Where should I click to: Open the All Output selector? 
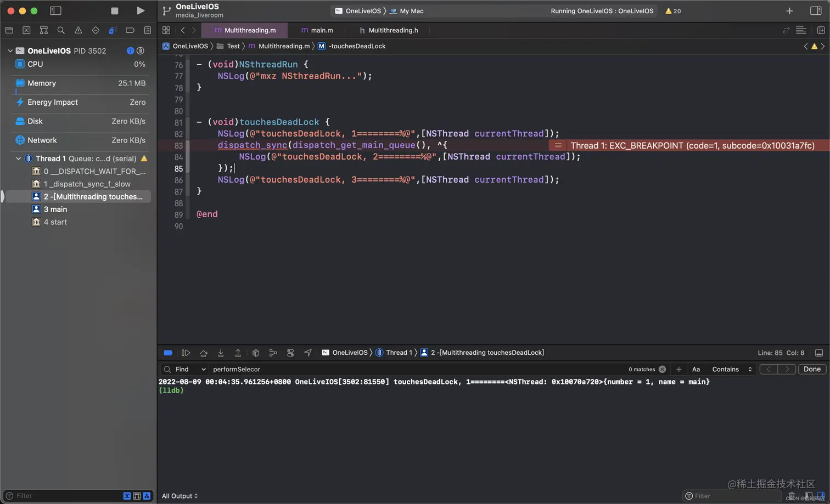[180, 496]
